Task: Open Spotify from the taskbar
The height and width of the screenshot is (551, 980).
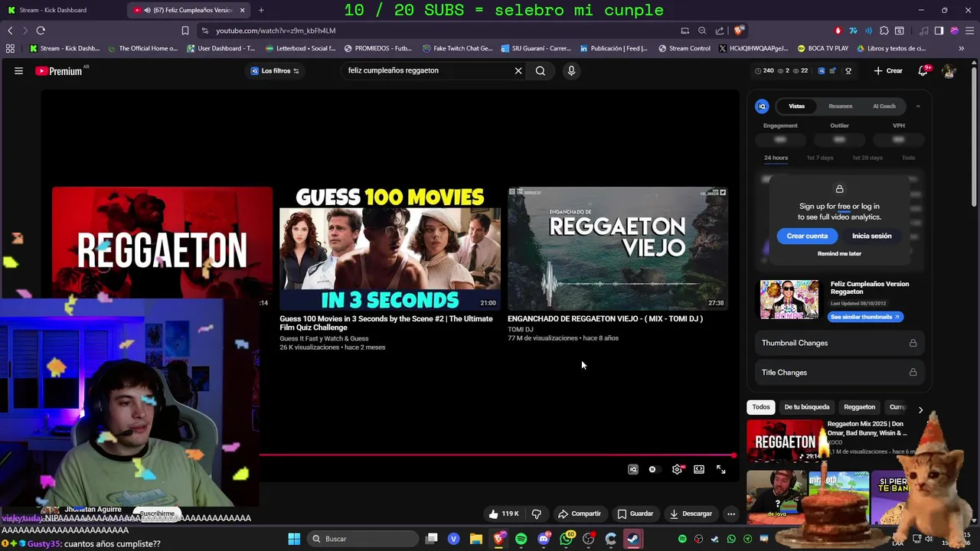Action: coord(521,539)
